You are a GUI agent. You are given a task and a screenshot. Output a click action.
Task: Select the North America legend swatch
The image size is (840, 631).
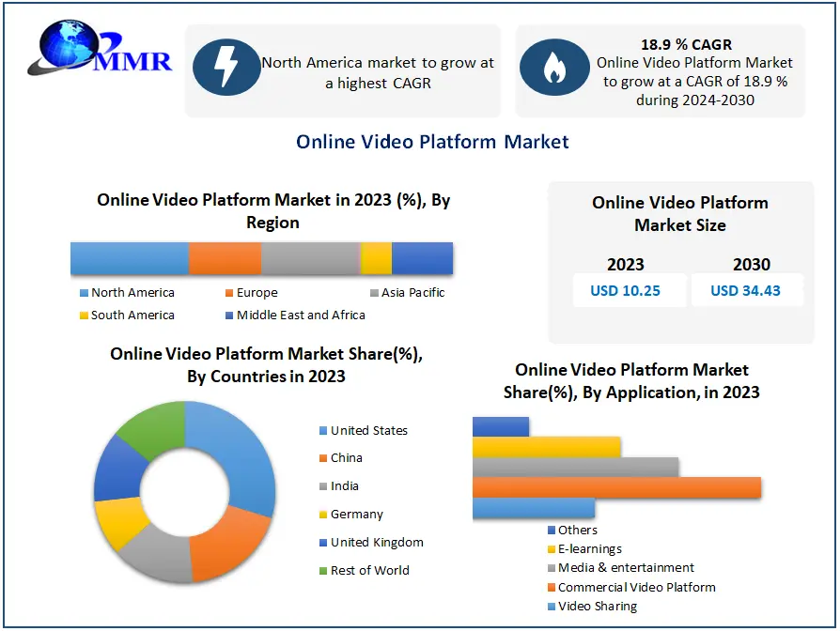click(x=84, y=293)
